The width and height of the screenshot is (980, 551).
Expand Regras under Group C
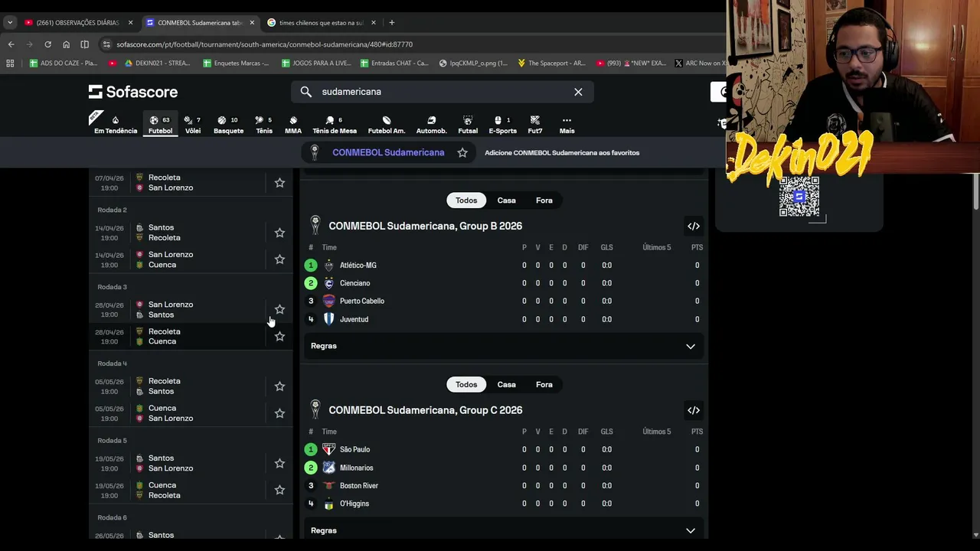tap(504, 530)
